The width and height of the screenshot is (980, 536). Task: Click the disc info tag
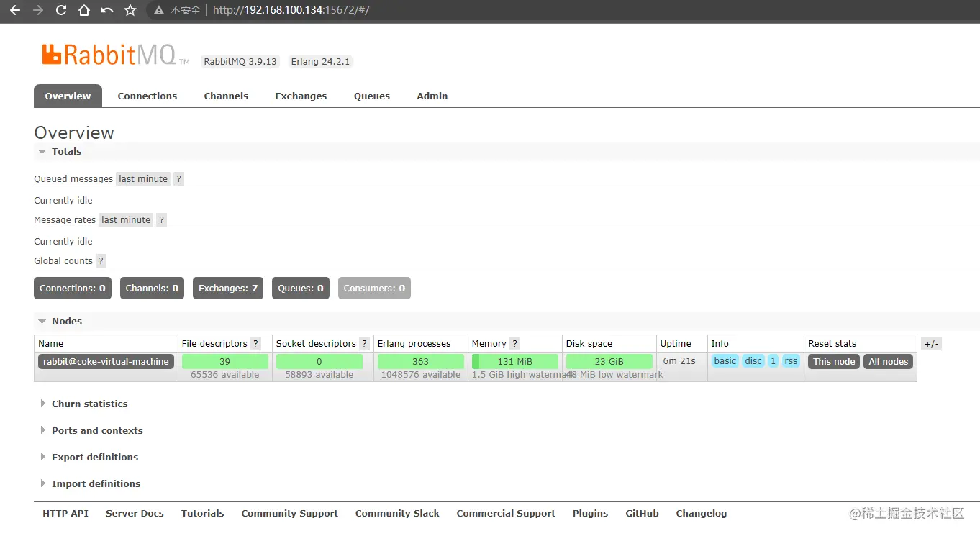coord(753,361)
